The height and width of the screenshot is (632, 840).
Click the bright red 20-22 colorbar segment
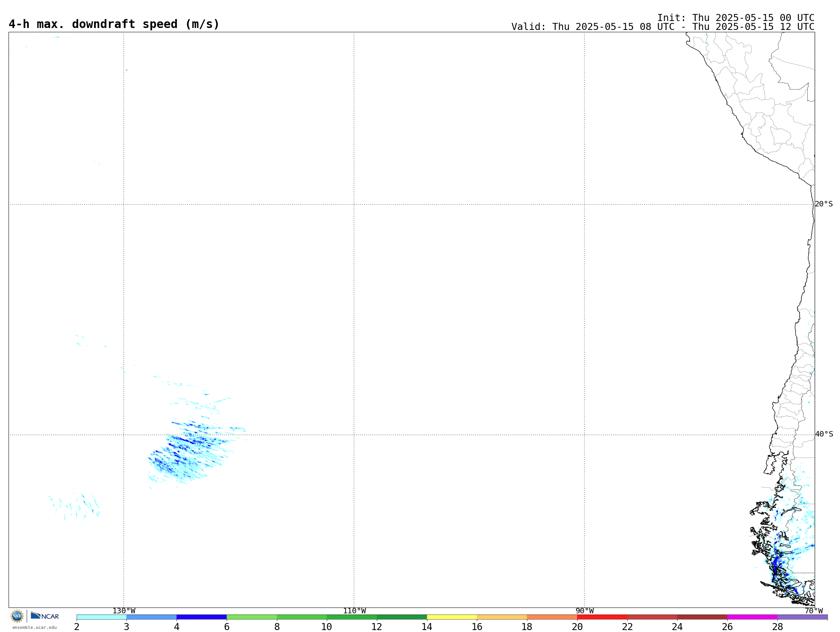coord(602,617)
